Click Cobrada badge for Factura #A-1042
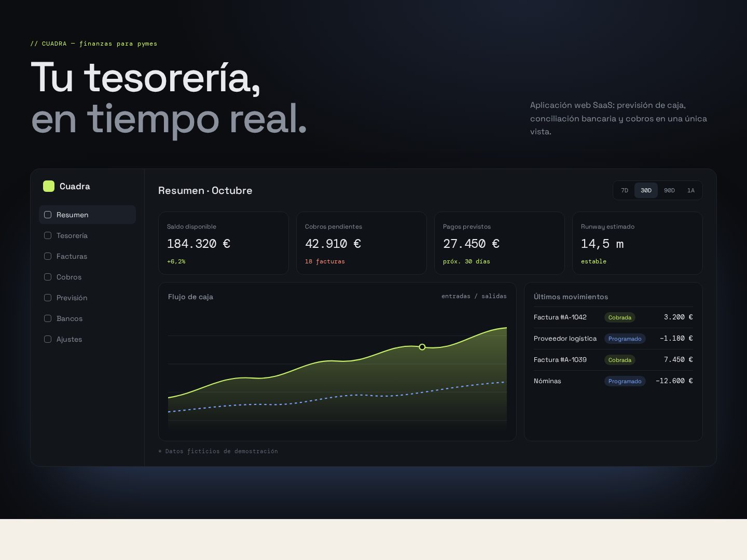 pos(620,317)
